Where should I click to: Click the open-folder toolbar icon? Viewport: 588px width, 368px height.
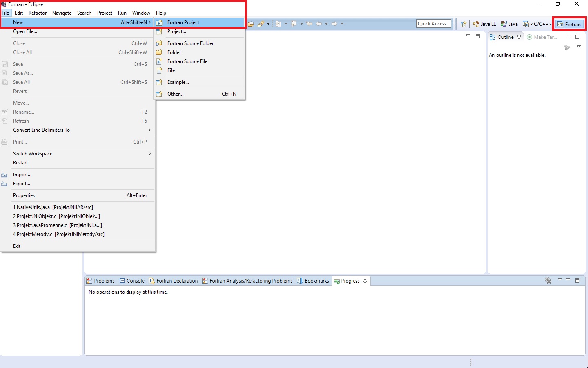pos(251,24)
